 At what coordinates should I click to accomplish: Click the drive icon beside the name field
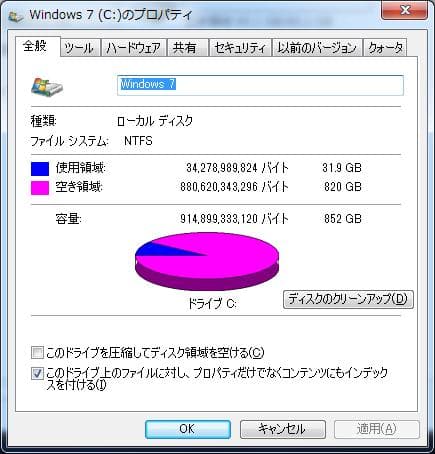(47, 87)
